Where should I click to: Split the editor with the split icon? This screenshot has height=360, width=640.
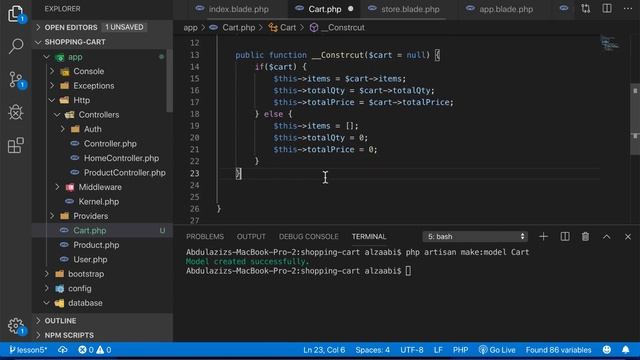click(607, 9)
